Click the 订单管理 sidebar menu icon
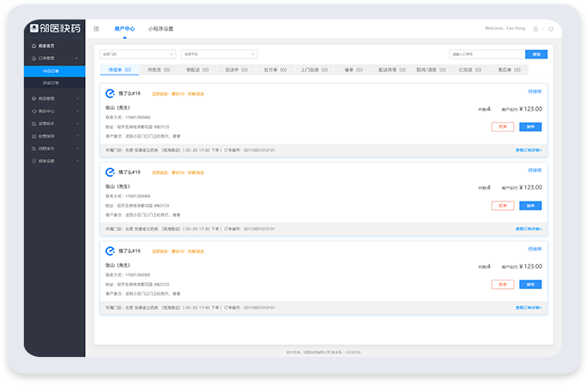Viewport: 588px width, 385px height. tap(34, 58)
